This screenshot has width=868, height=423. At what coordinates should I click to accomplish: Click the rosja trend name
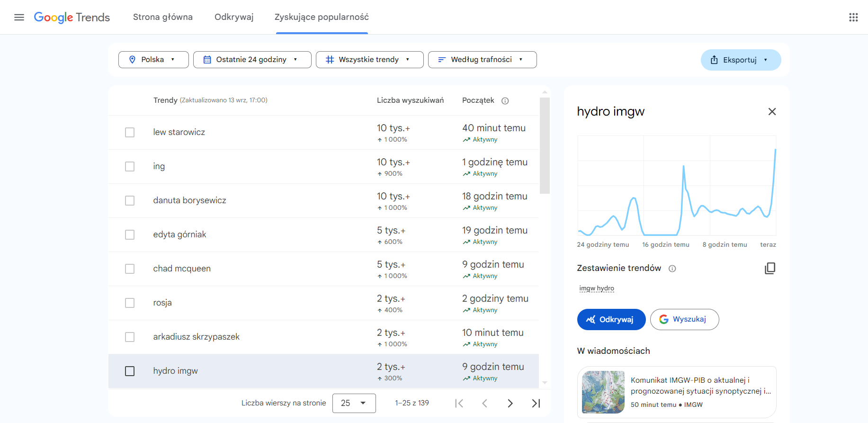[x=162, y=303]
